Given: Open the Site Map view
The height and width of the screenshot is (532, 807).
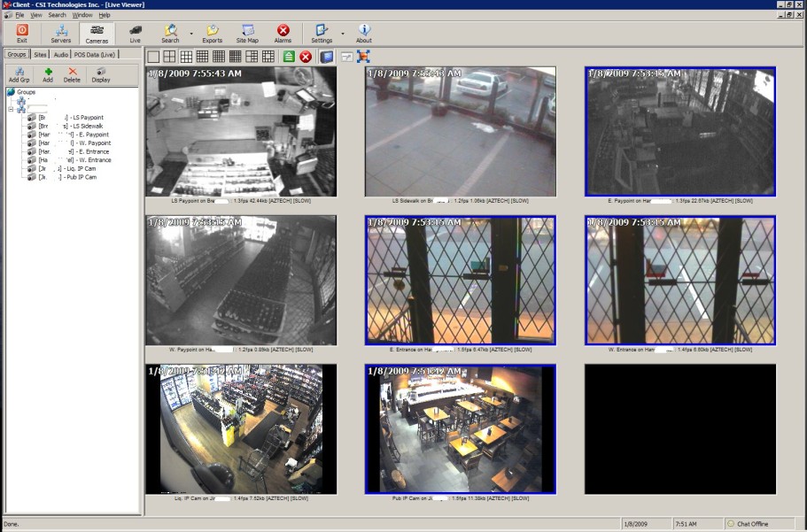Looking at the screenshot, I should pos(247,34).
